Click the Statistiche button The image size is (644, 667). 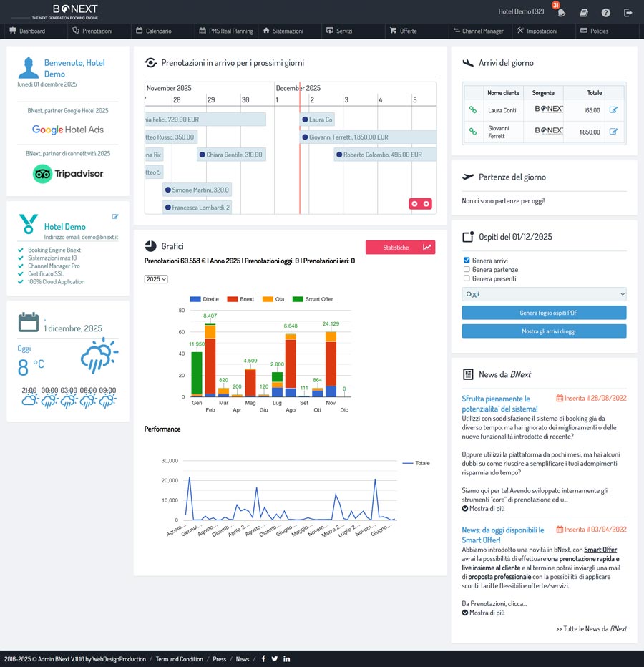pos(400,248)
